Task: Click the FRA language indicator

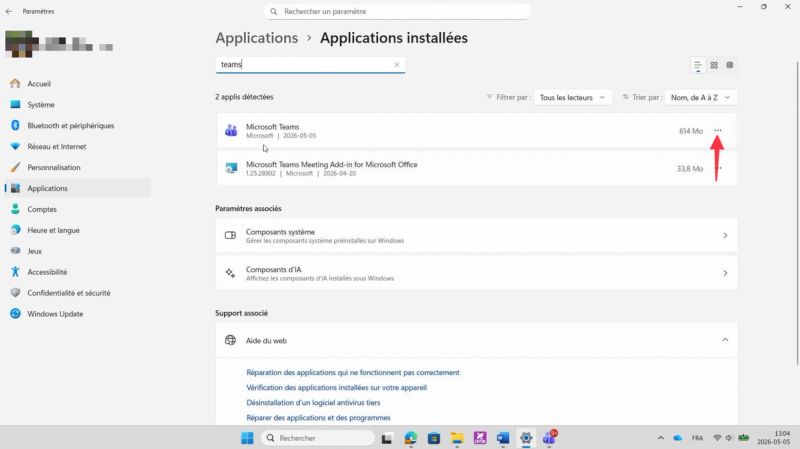Action: click(x=697, y=438)
